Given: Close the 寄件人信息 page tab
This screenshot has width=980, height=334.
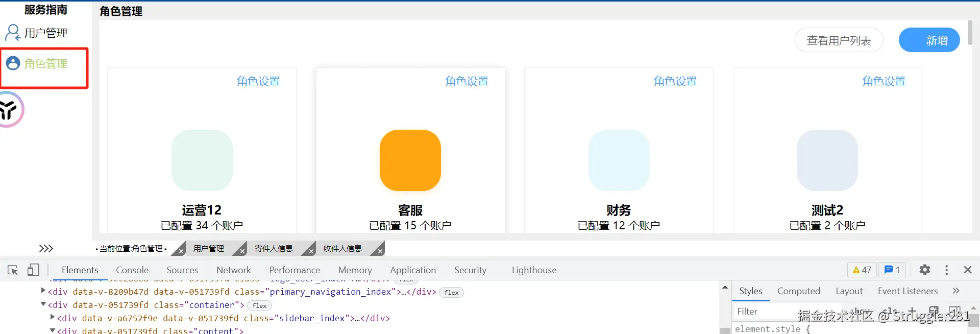Looking at the screenshot, I should [311, 251].
